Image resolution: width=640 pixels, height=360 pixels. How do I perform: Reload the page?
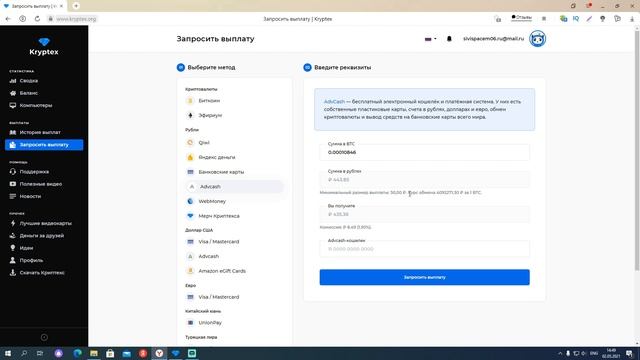click(37, 19)
